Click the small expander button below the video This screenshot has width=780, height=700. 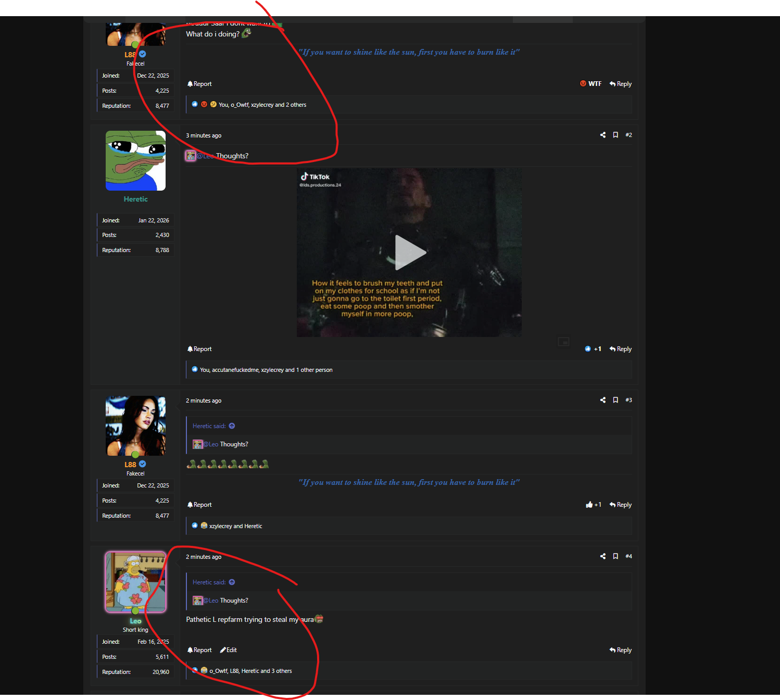pos(564,342)
